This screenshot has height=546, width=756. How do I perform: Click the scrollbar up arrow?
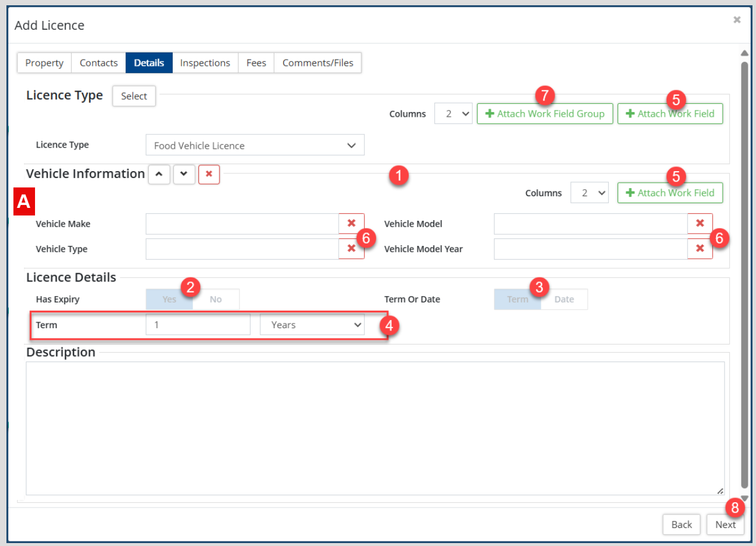click(x=744, y=53)
